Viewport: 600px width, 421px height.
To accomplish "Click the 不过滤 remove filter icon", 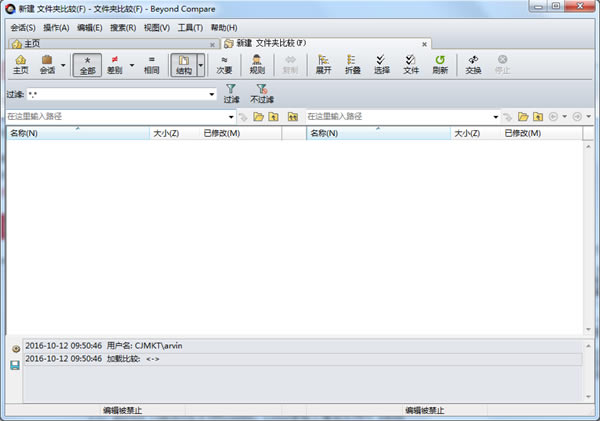I will coord(261,94).
